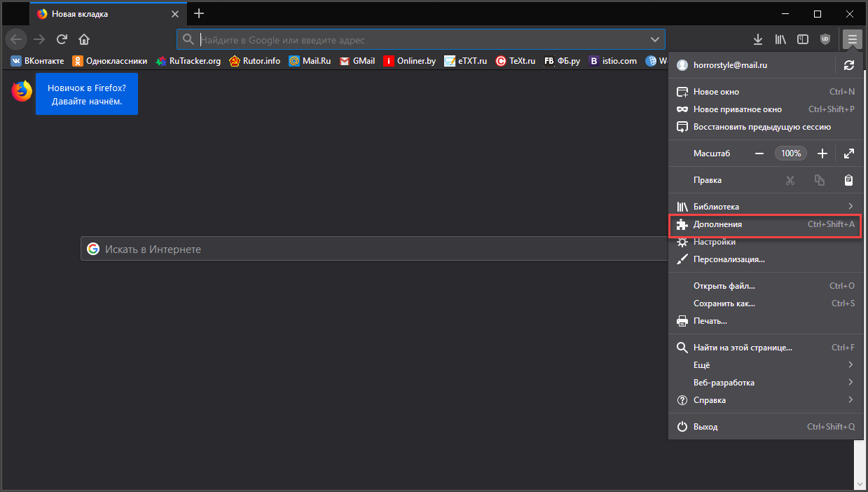This screenshot has width=868, height=492.
Task: Click account horrorstyle@mail.ru entry
Action: [x=752, y=65]
